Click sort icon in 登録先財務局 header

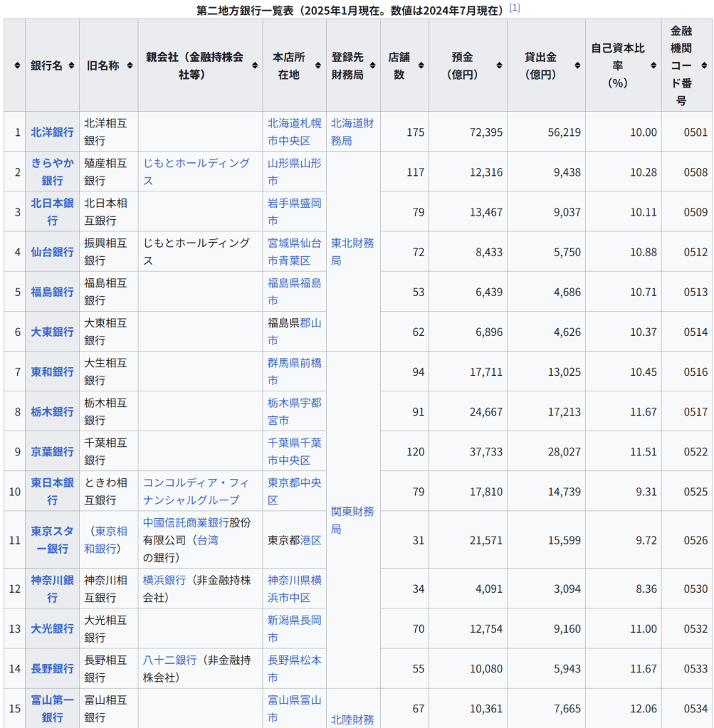point(372,65)
